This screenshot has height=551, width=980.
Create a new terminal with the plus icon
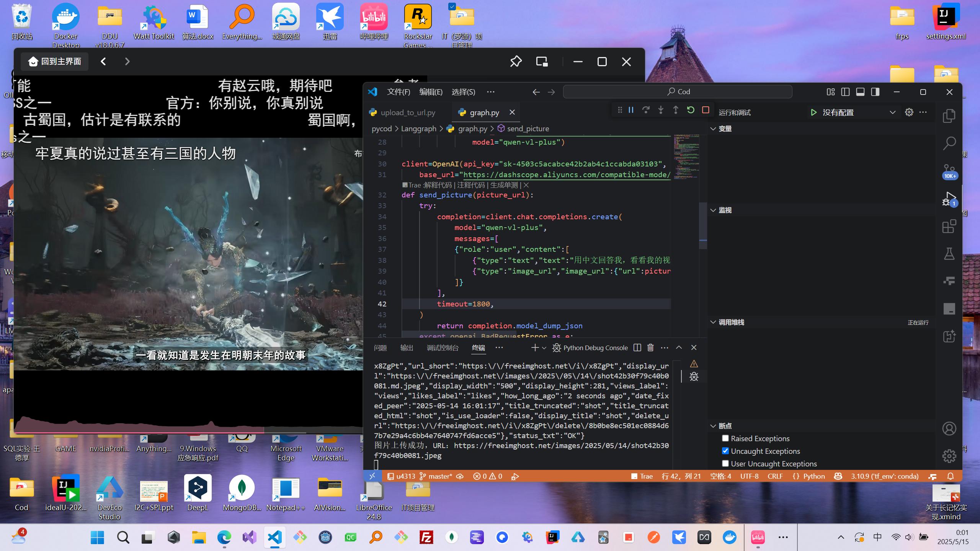[x=535, y=347]
